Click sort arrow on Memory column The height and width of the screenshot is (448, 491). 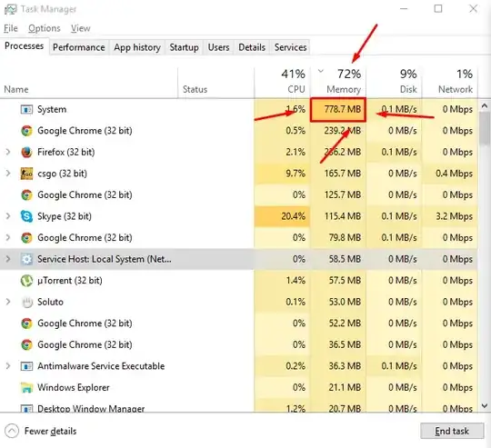320,71
